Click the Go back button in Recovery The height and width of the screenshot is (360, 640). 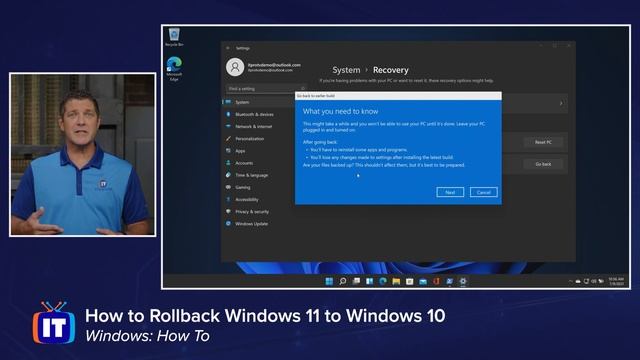[543, 164]
